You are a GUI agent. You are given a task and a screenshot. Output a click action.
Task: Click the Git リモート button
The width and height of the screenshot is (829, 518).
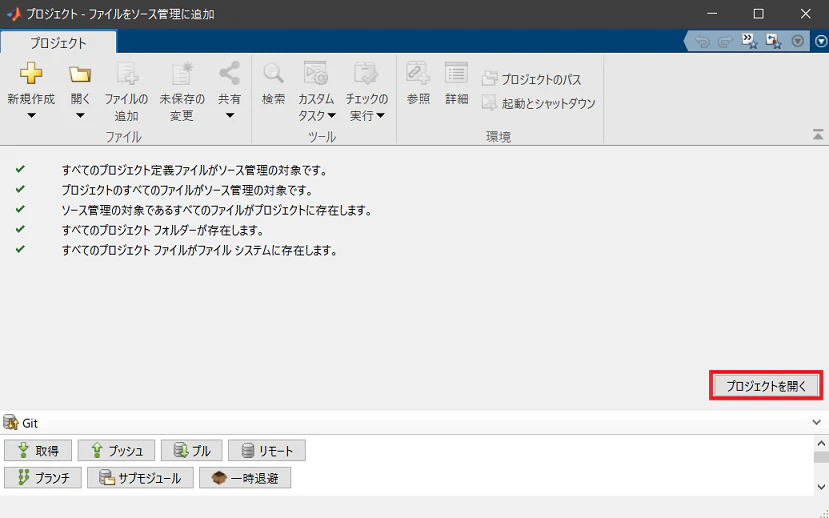point(267,450)
